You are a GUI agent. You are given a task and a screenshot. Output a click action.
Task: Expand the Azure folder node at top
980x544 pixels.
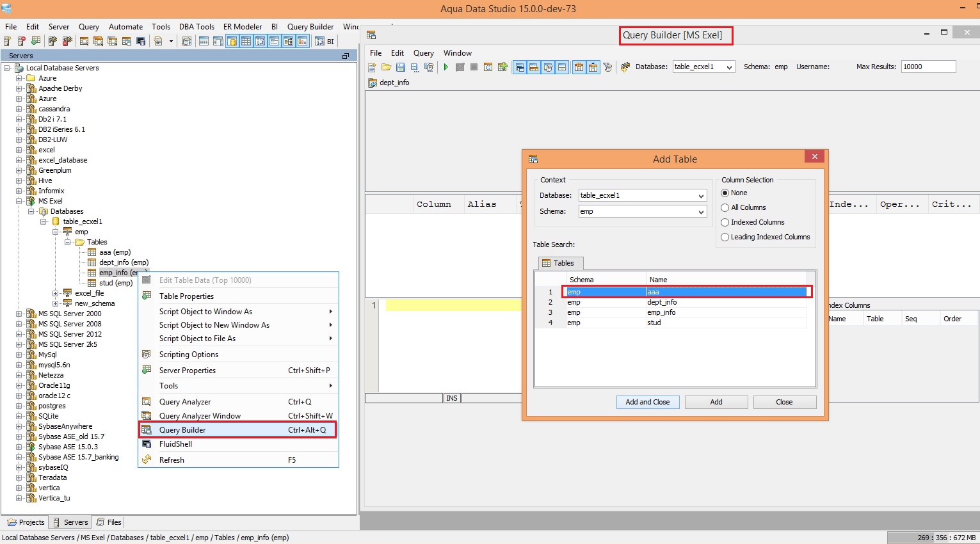(x=19, y=78)
